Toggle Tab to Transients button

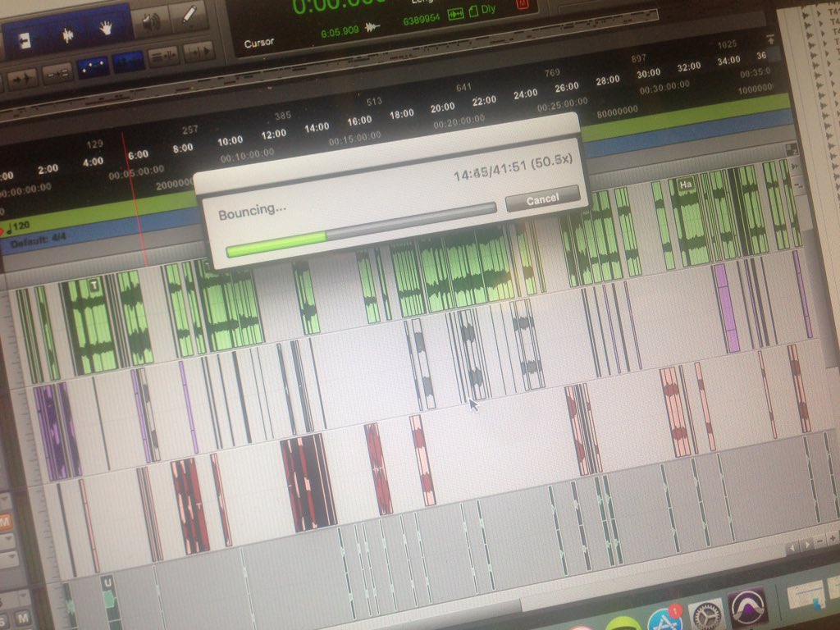coord(22,79)
